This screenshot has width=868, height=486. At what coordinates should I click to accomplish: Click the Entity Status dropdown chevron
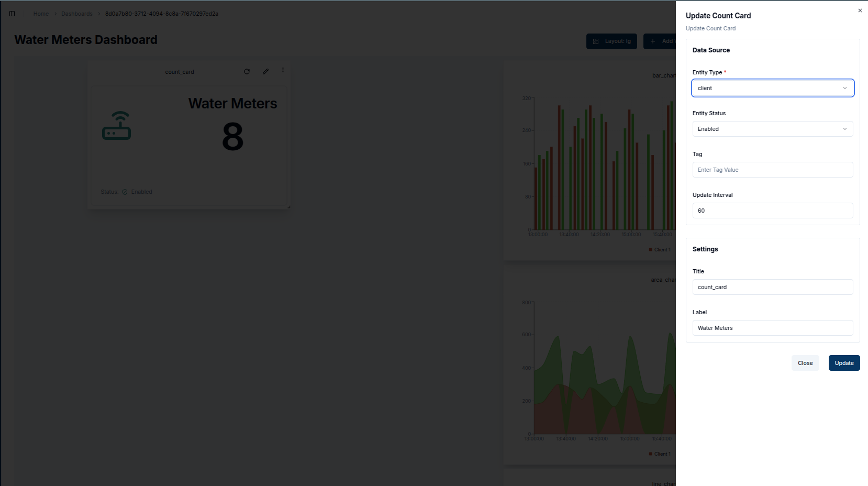[x=844, y=129]
